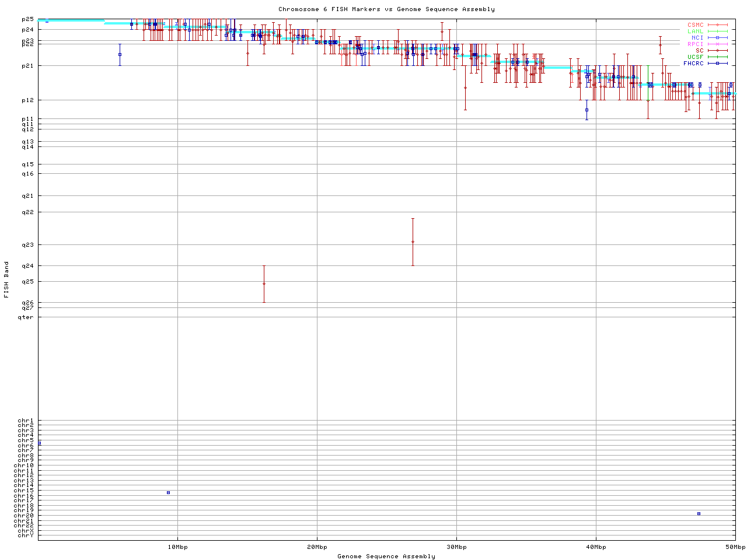747x560 pixels.
Task: Click the chart title text at top
Action: (x=386, y=9)
